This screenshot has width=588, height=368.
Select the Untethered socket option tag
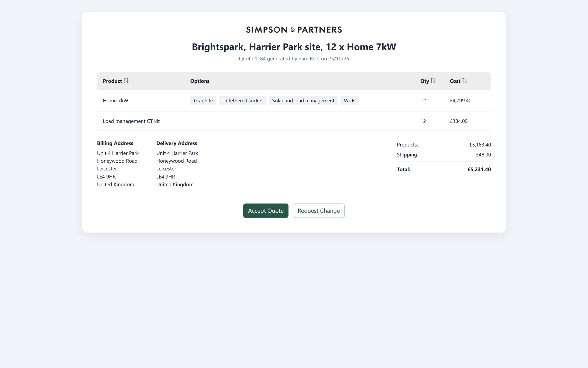click(242, 100)
